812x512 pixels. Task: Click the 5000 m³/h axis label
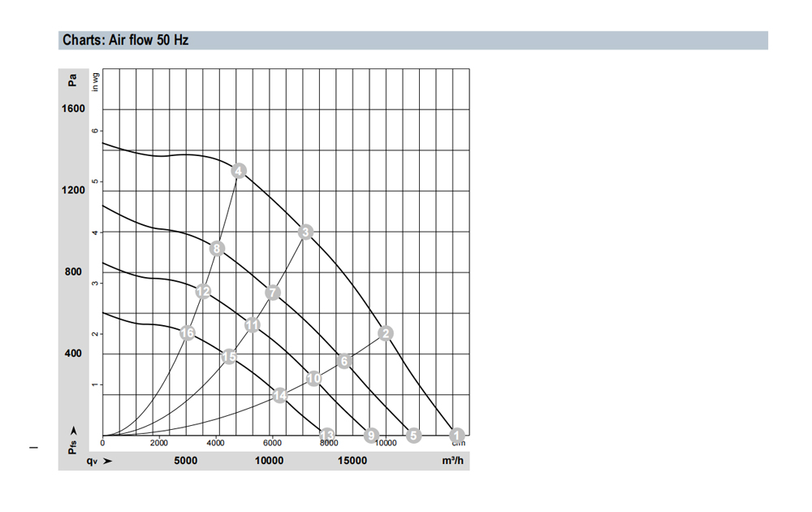(x=185, y=461)
